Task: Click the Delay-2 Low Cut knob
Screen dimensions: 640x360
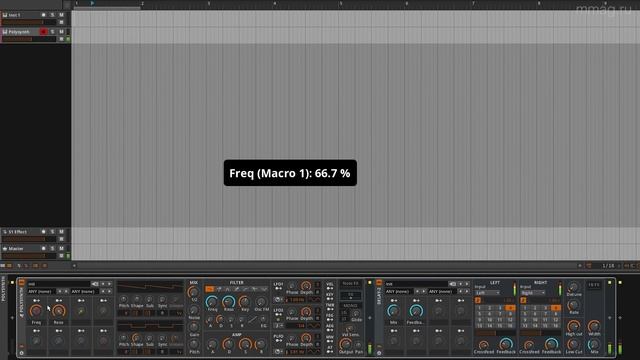Action: point(574,344)
